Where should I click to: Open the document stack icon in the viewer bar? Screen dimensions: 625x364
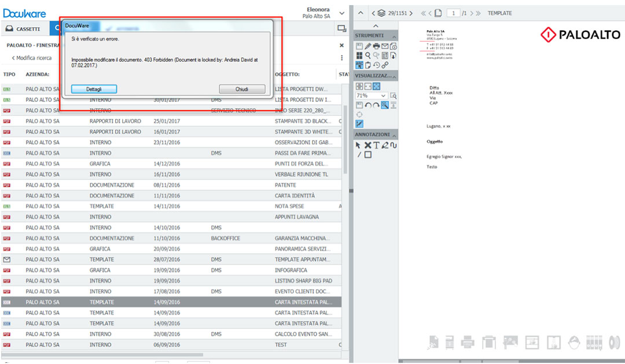(x=381, y=13)
